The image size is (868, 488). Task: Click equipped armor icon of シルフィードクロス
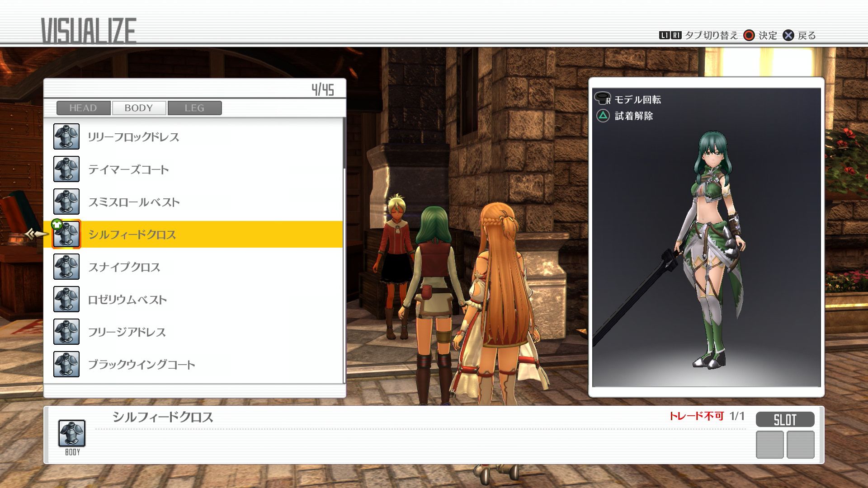coord(66,234)
